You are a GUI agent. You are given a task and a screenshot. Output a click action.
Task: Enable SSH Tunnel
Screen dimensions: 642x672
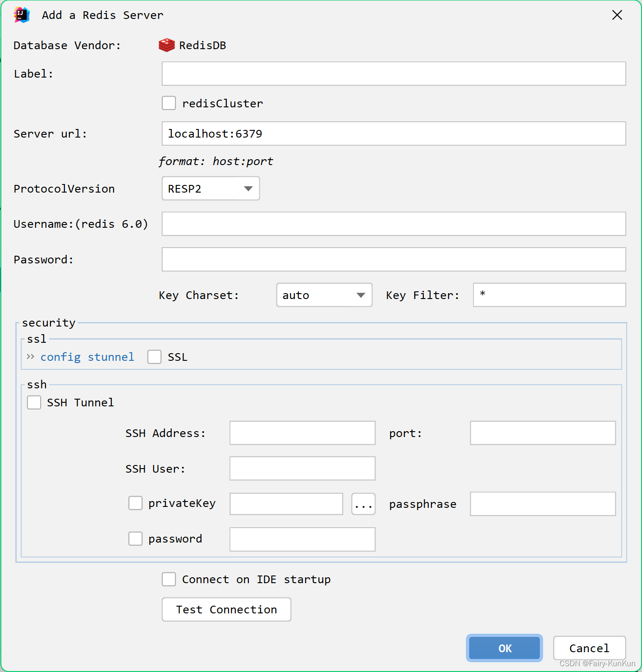coord(34,402)
